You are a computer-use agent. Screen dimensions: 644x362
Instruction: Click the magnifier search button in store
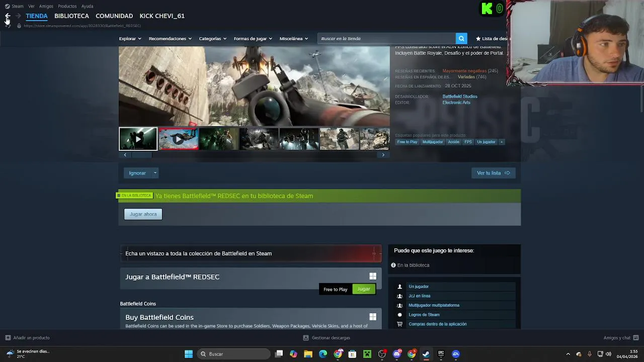click(x=461, y=39)
